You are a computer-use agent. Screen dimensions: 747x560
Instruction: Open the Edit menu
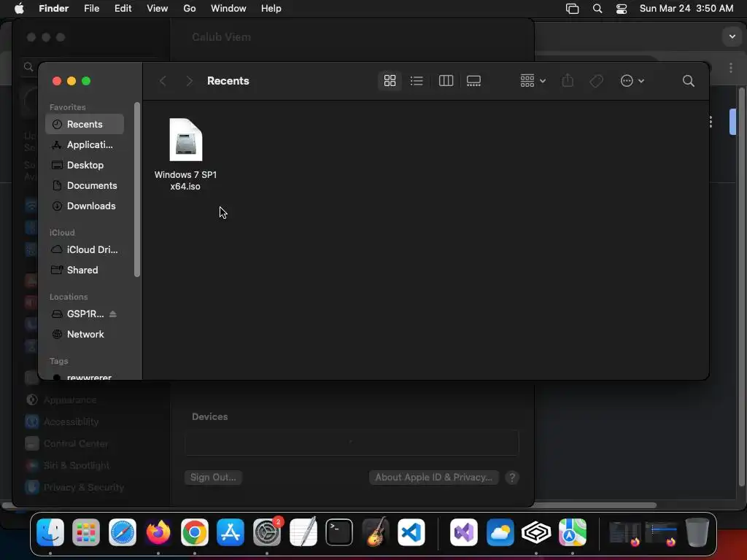tap(123, 9)
